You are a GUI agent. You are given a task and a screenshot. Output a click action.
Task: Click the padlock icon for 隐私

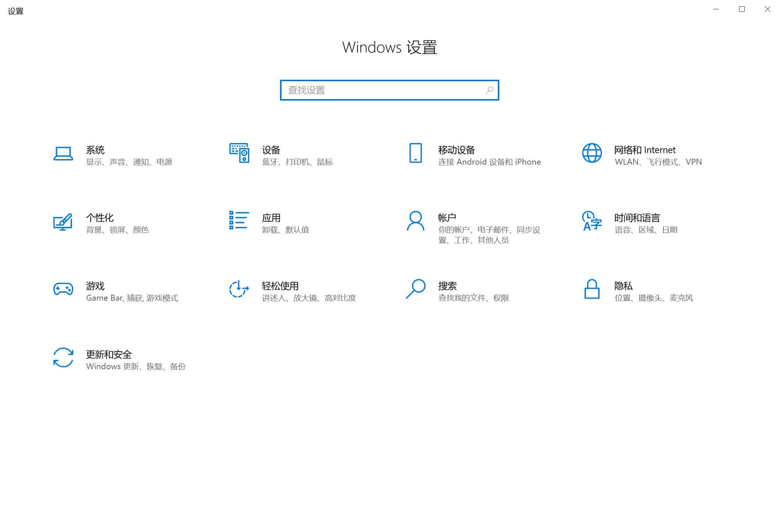click(592, 289)
